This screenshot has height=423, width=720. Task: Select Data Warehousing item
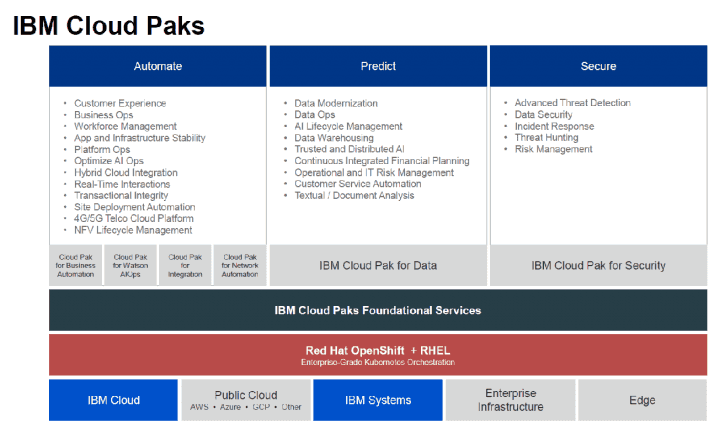[334, 138]
